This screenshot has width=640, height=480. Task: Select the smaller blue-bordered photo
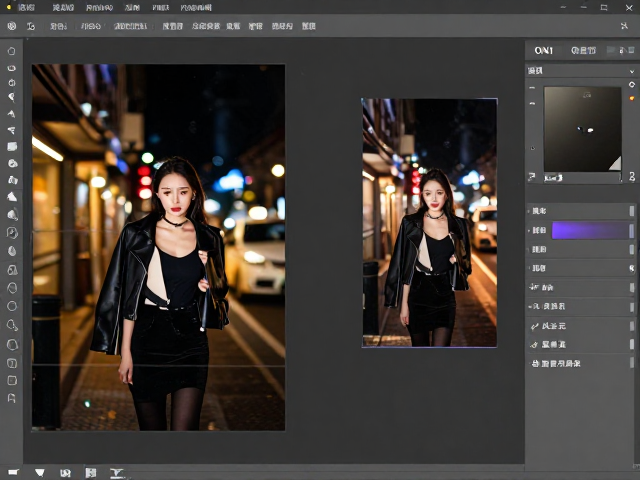(429, 222)
